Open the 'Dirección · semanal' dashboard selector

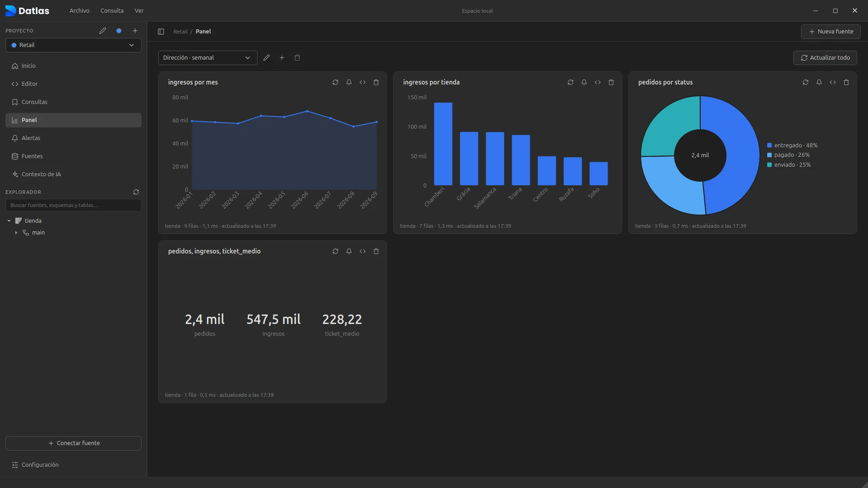[x=208, y=58]
